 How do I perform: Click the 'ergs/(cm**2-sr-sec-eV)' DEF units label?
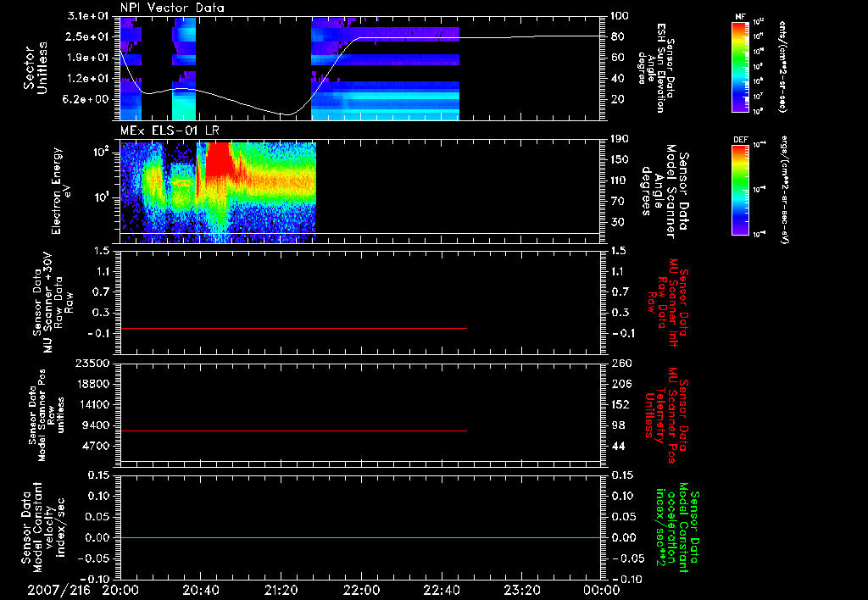(x=784, y=189)
